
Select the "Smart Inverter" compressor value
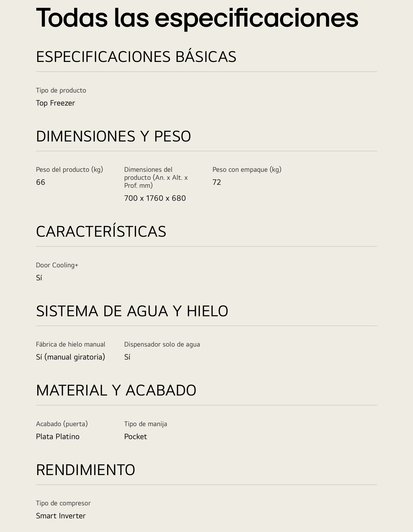click(x=61, y=516)
